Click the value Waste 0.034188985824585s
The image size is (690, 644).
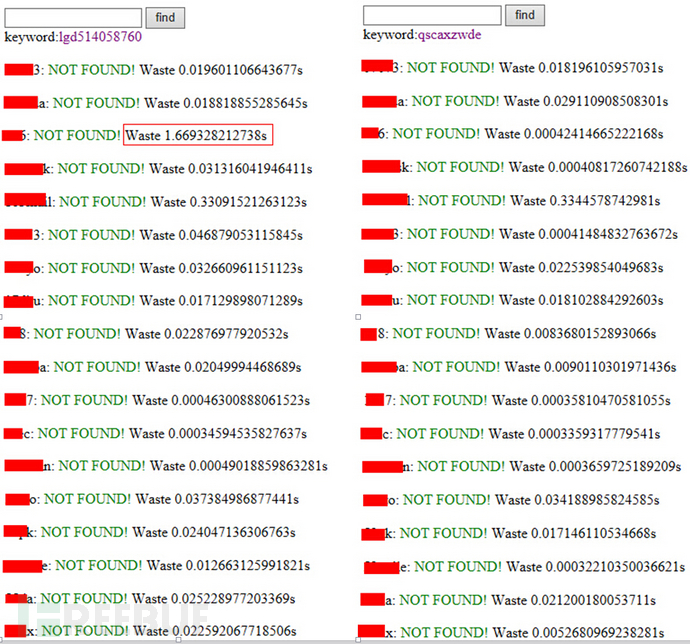click(577, 500)
